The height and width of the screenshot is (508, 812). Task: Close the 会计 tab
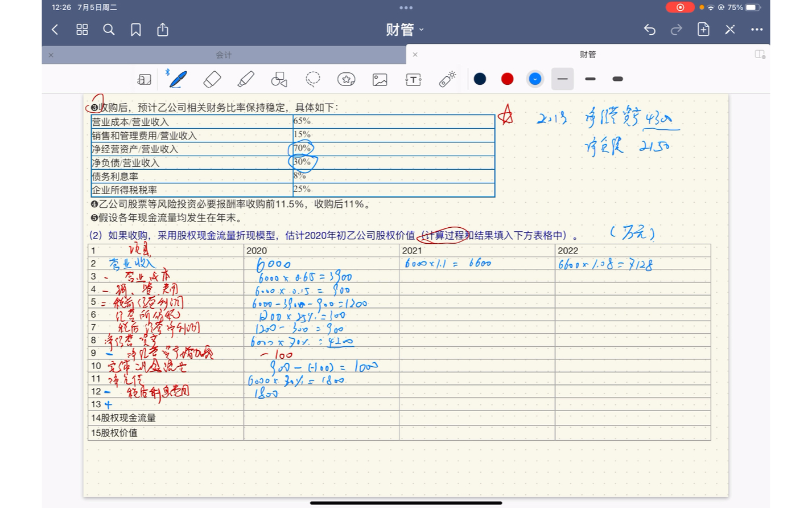pos(51,55)
